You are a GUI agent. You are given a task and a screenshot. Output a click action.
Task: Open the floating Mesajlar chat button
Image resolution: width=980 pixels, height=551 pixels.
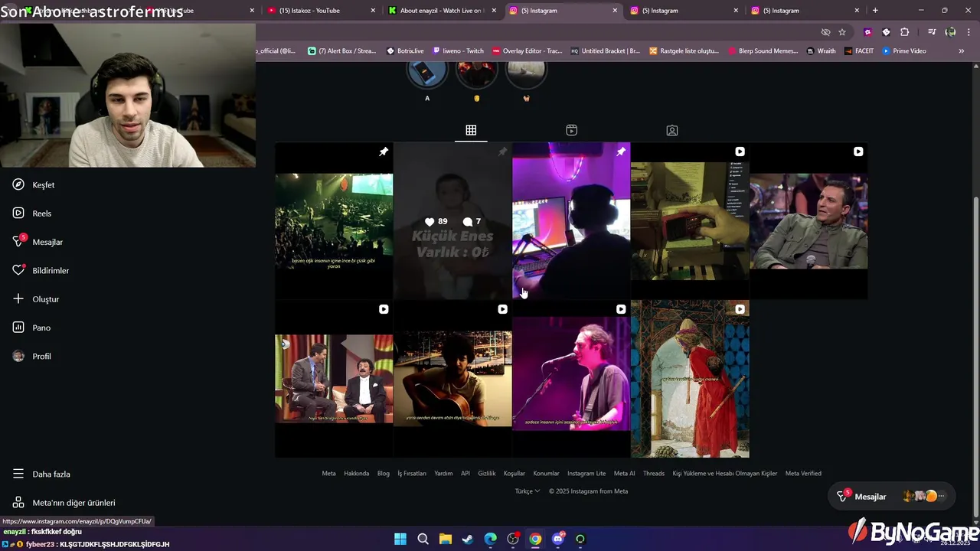(891, 497)
